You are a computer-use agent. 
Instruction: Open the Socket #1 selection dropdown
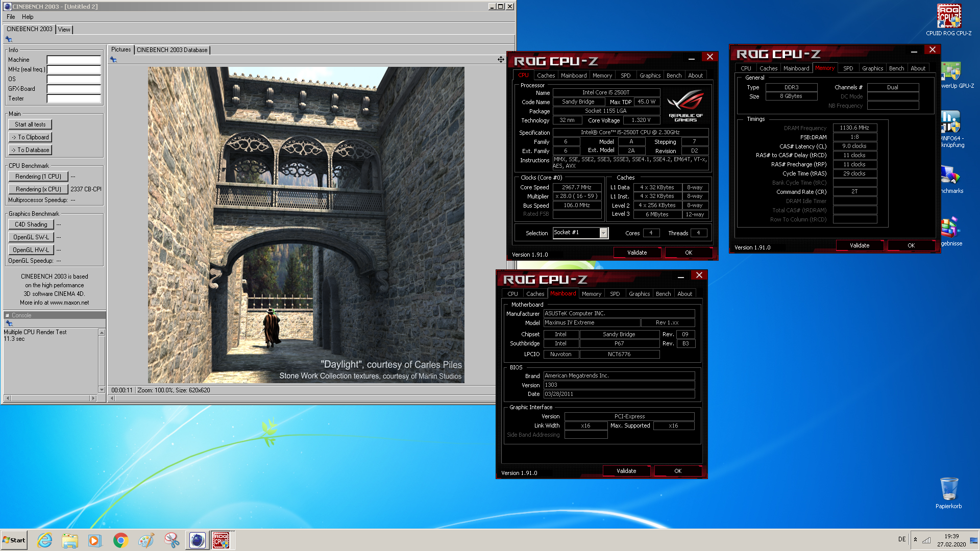point(603,233)
